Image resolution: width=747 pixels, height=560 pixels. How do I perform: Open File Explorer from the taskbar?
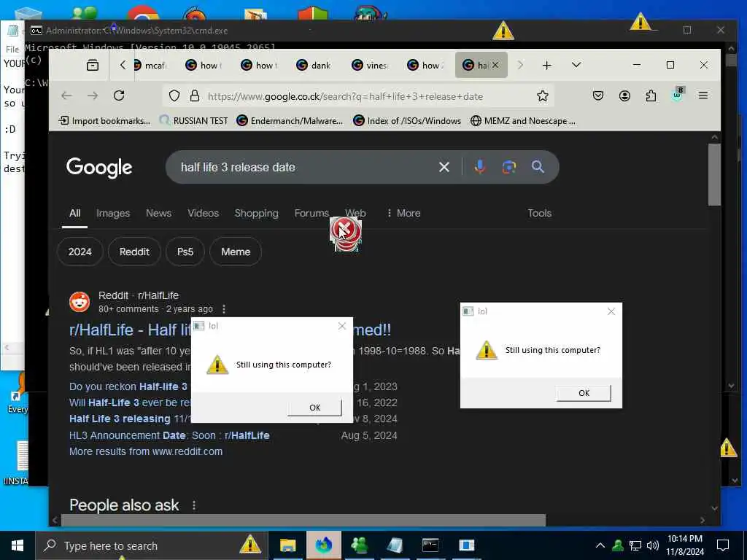click(287, 545)
